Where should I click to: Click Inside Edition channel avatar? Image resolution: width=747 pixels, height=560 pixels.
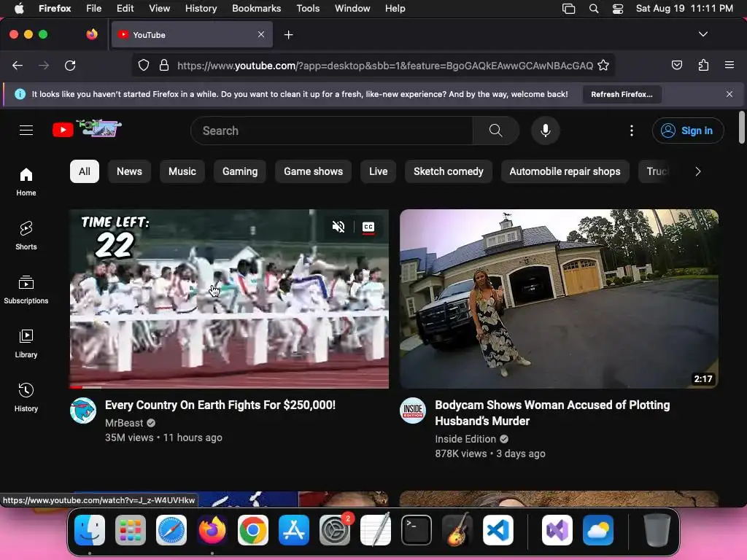(413, 411)
